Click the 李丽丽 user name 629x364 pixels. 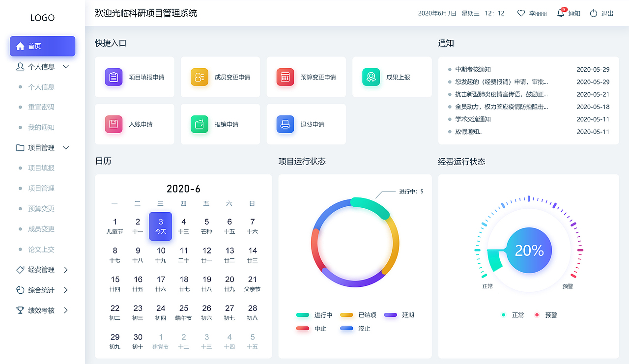pyautogui.click(x=538, y=13)
